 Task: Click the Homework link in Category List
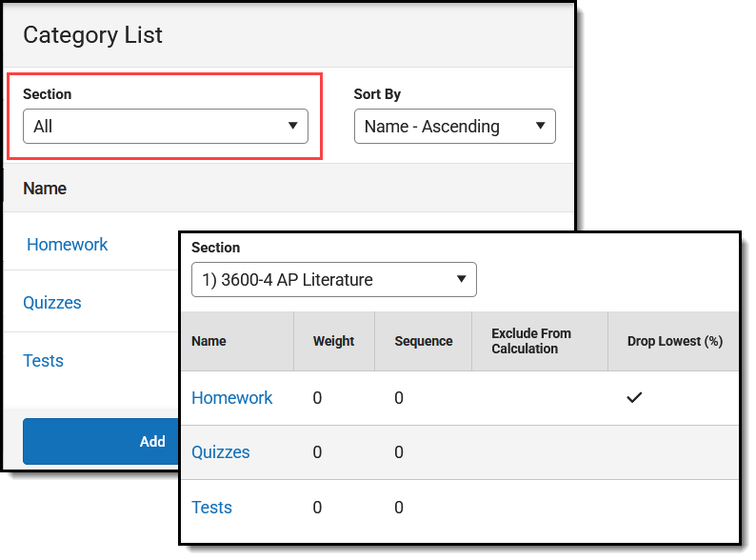67,245
